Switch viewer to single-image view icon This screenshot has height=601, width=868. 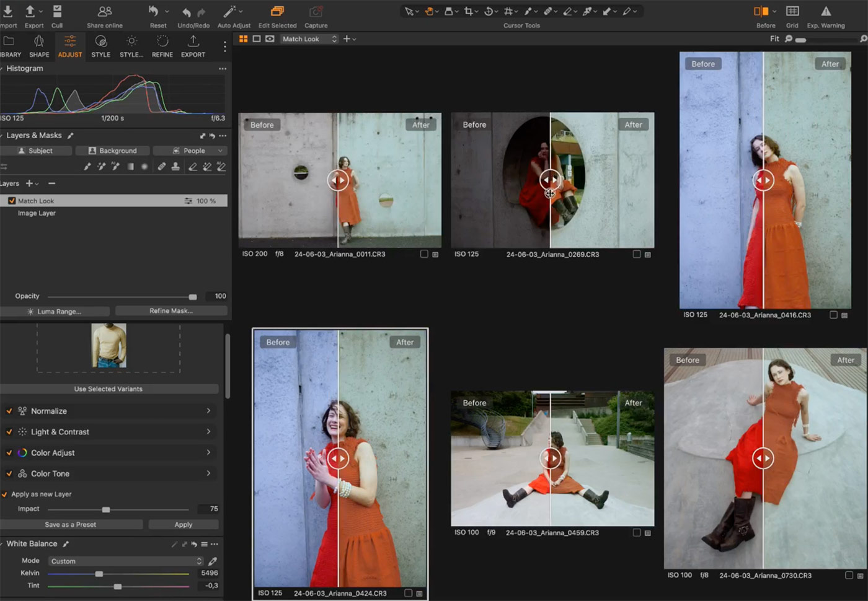tap(257, 38)
